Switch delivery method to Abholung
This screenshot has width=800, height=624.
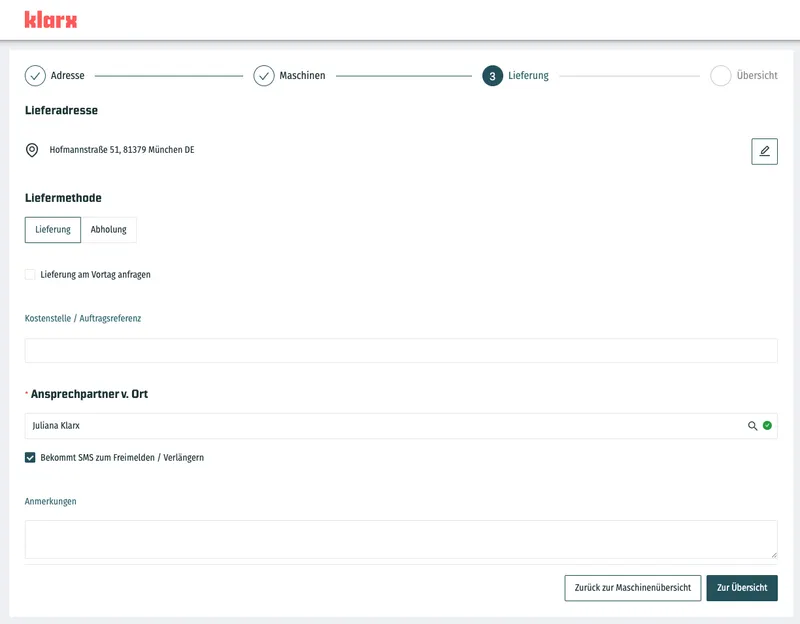coord(109,230)
